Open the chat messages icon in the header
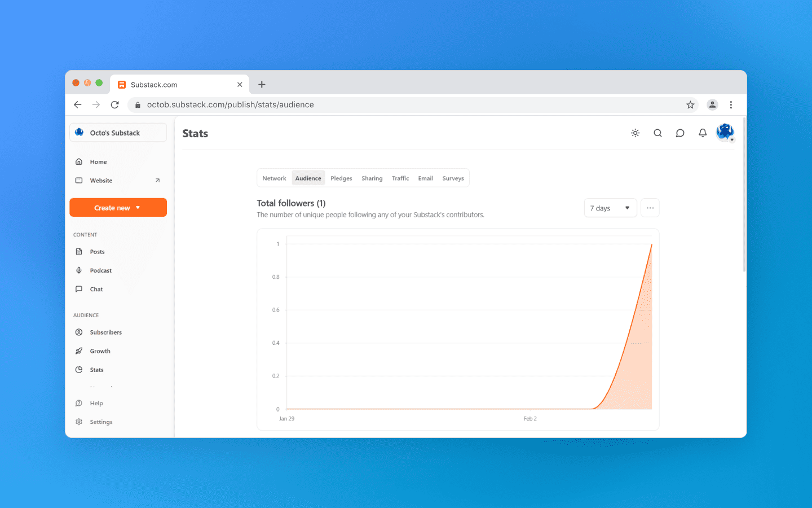Image resolution: width=812 pixels, height=508 pixels. point(680,133)
